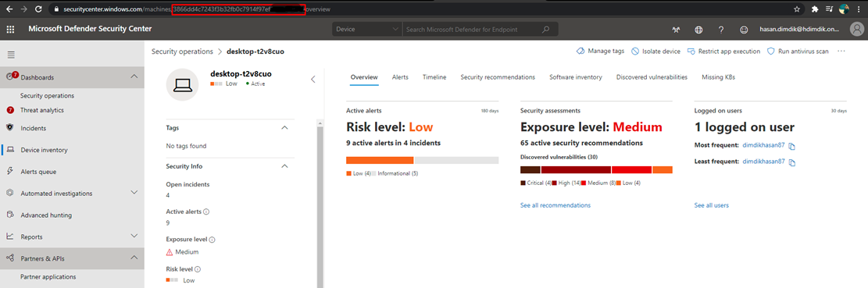Image resolution: width=868 pixels, height=288 pixels.
Task: Open the community center icon in header
Action: coord(676,30)
